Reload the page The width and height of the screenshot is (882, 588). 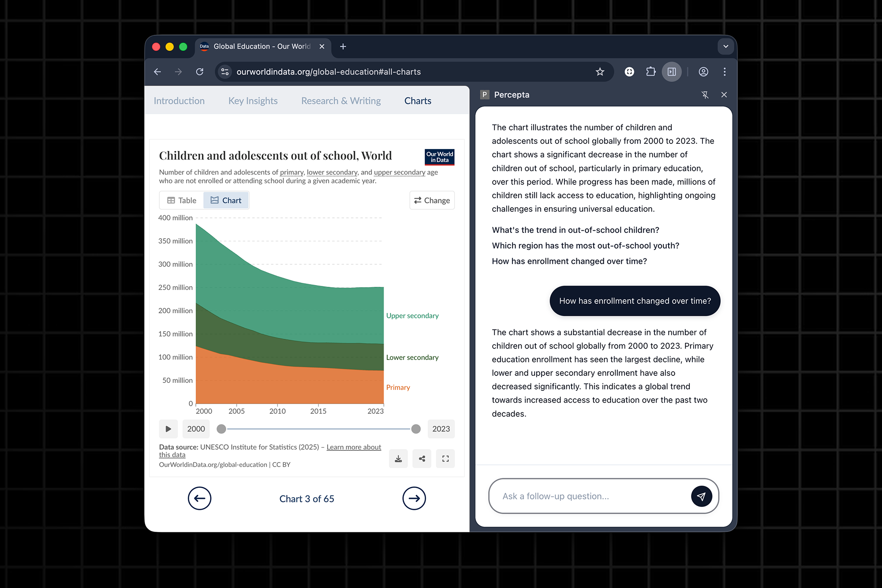click(x=200, y=72)
